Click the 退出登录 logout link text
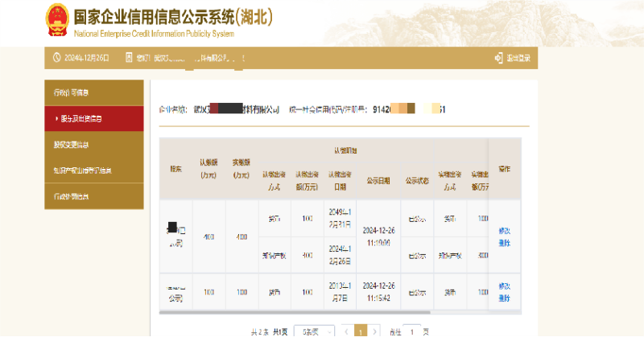Screen dimensions: 644x337 pos(518,58)
